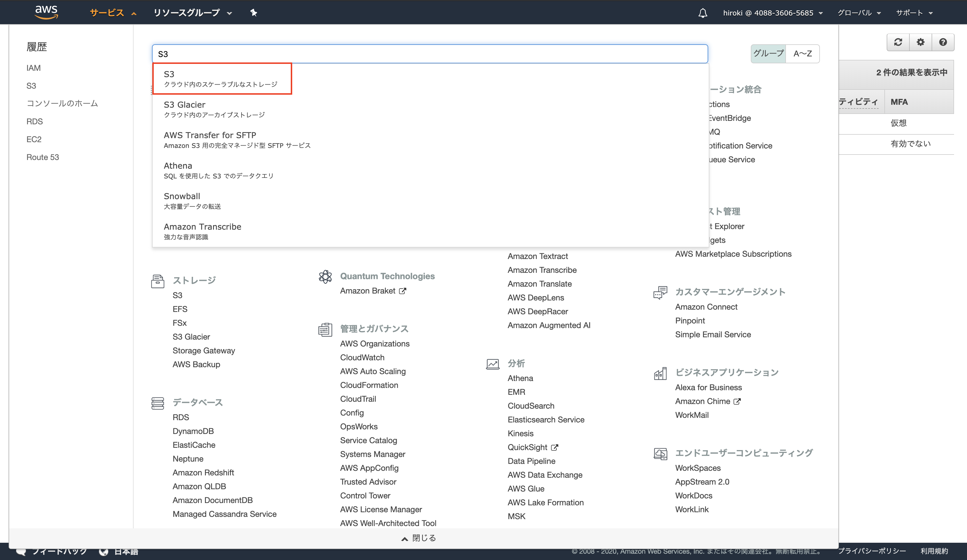Click the storage category icon
967x560 pixels.
(x=157, y=281)
